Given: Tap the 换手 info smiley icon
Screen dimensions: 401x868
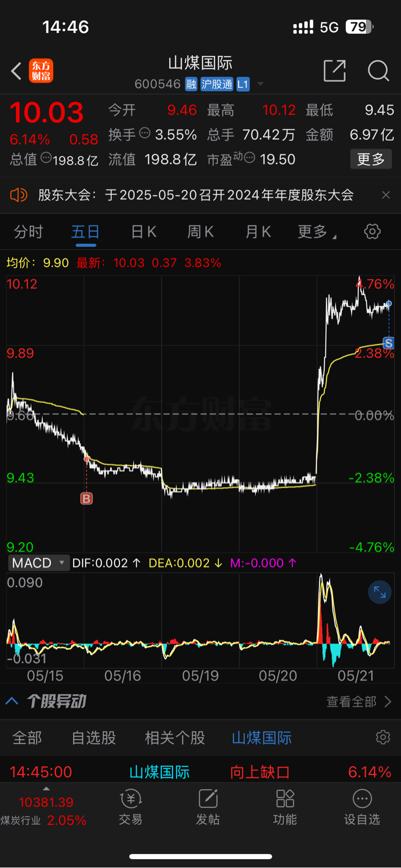Looking at the screenshot, I should tap(145, 133).
